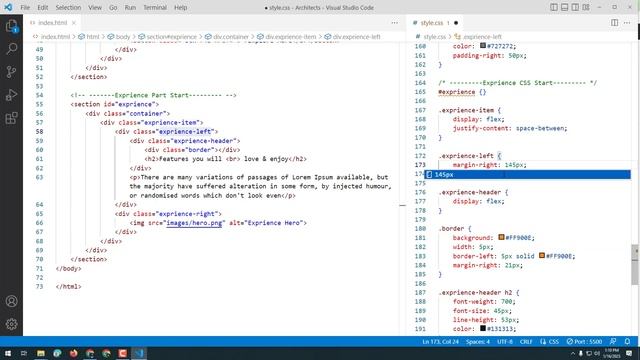Image resolution: width=640 pixels, height=360 pixels.
Task: Switch to the style.css tab
Action: (432, 23)
